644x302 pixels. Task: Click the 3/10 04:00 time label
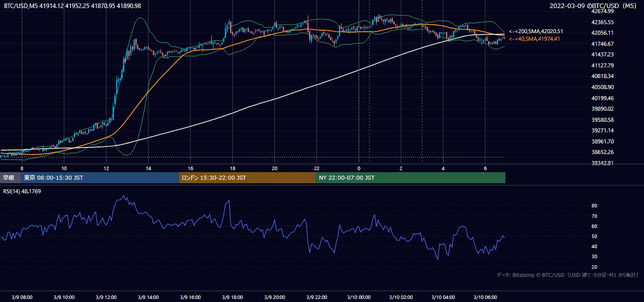tap(443, 297)
